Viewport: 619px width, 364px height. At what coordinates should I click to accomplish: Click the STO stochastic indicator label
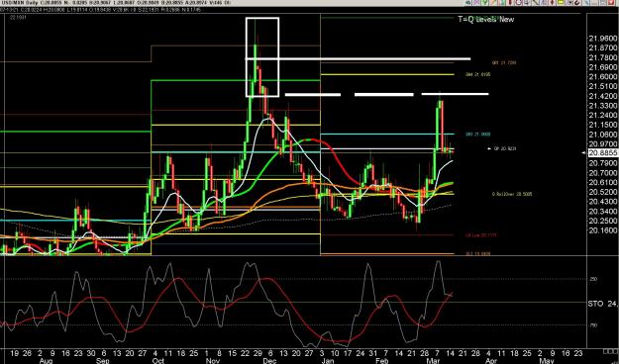(595, 304)
